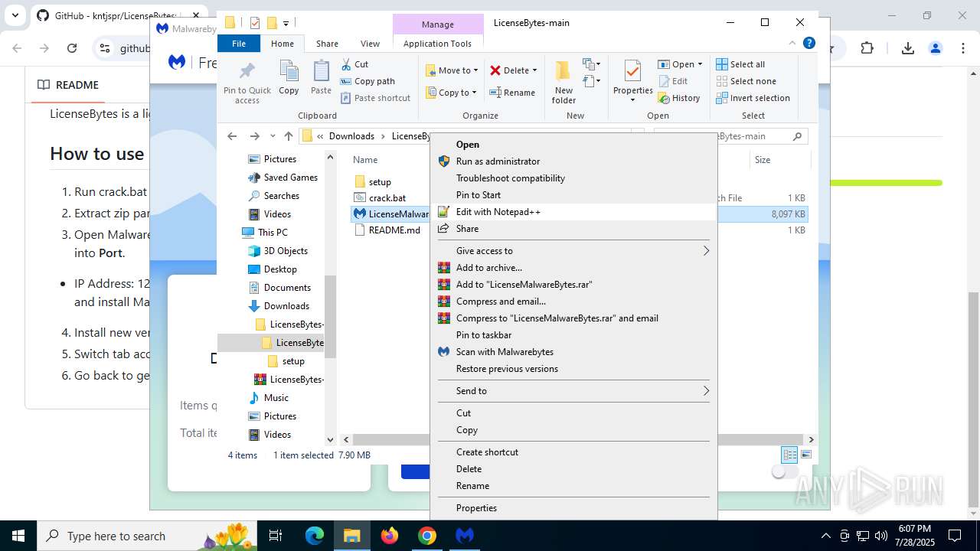The image size is (980, 551).
Task: Expand the Open dropdown in the ribbon
Action: [700, 64]
